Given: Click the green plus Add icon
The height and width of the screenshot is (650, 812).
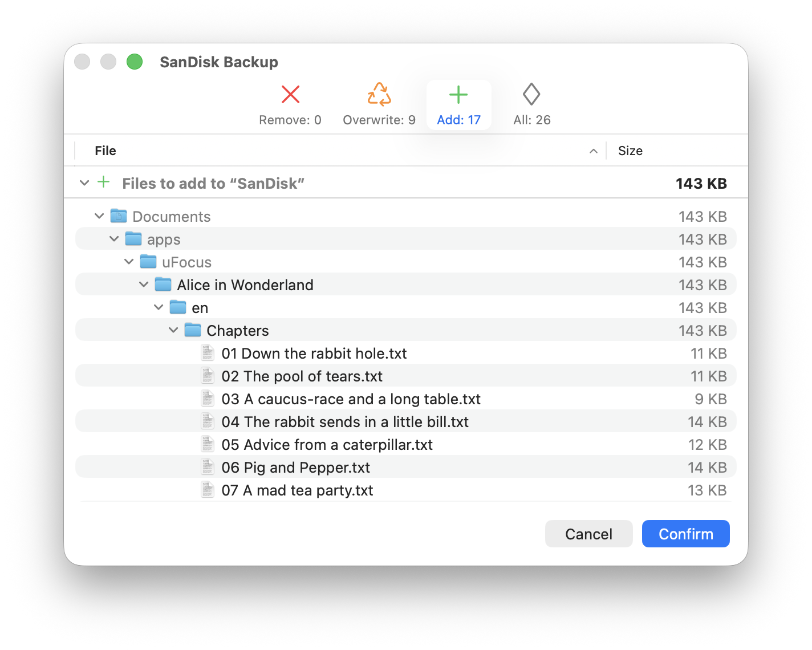Looking at the screenshot, I should click(458, 95).
